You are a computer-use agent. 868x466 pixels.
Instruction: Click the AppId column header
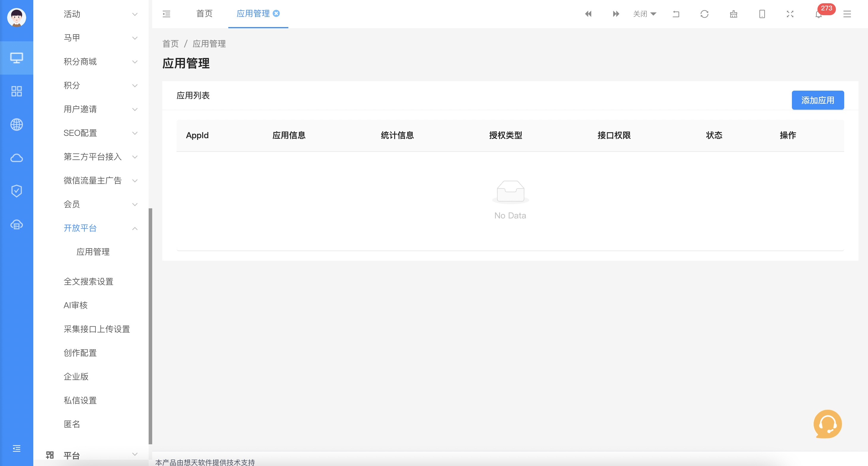pyautogui.click(x=197, y=136)
